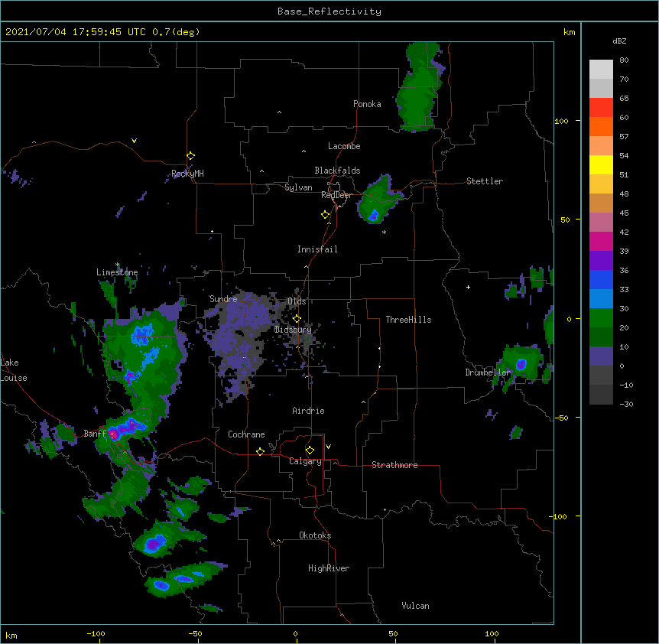The height and width of the screenshot is (644, 659).
Task: Click the white plus marker north of Drumheller
Action: point(468,287)
